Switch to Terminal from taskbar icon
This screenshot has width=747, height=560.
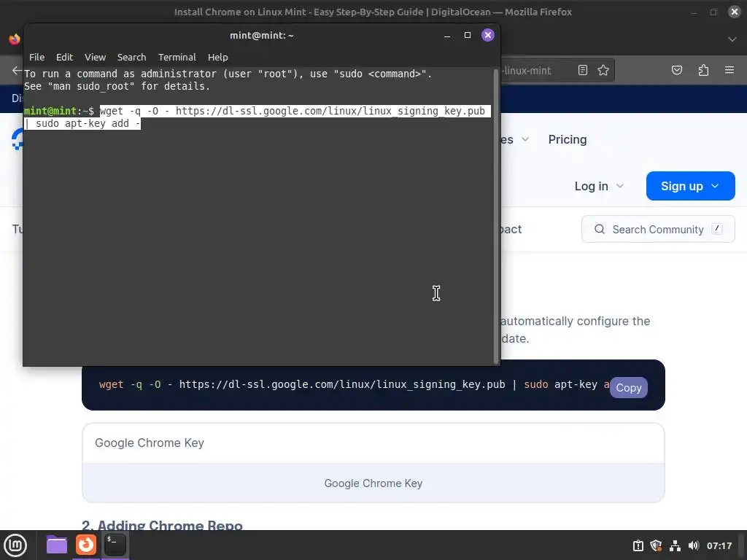coord(115,545)
